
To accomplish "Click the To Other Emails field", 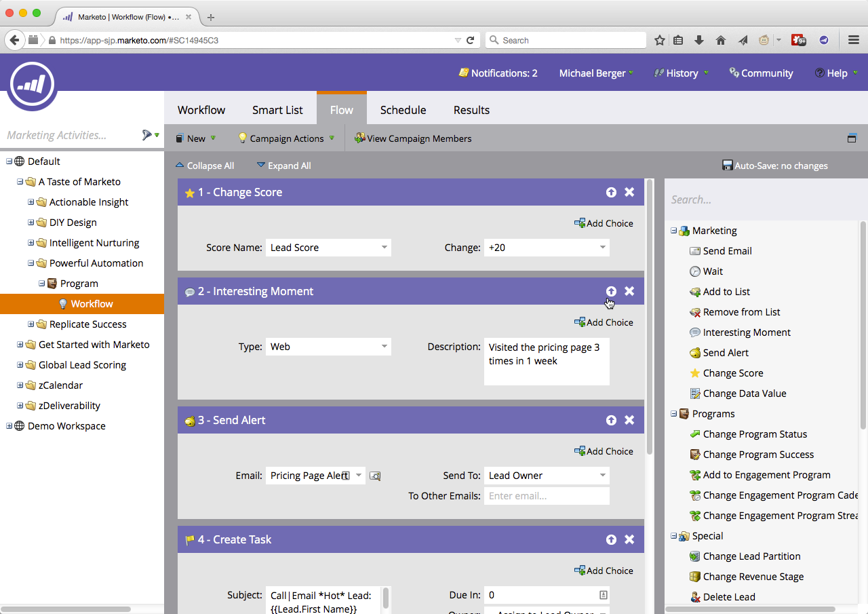I will pos(546,496).
